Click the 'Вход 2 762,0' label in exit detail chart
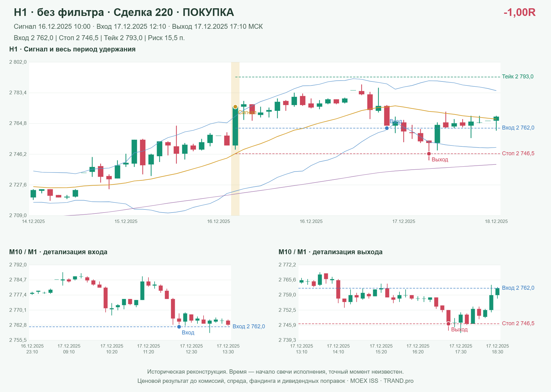This screenshot has height=392, width=551. pos(518,288)
